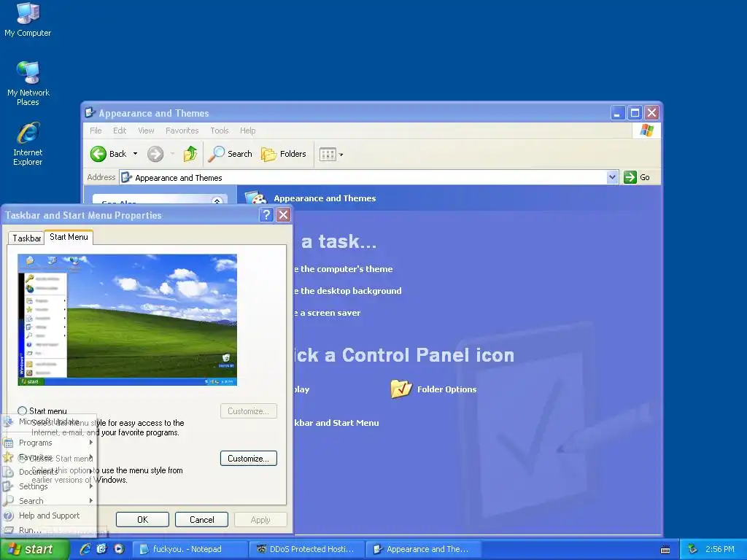Click the enabled Customize button

(x=248, y=459)
